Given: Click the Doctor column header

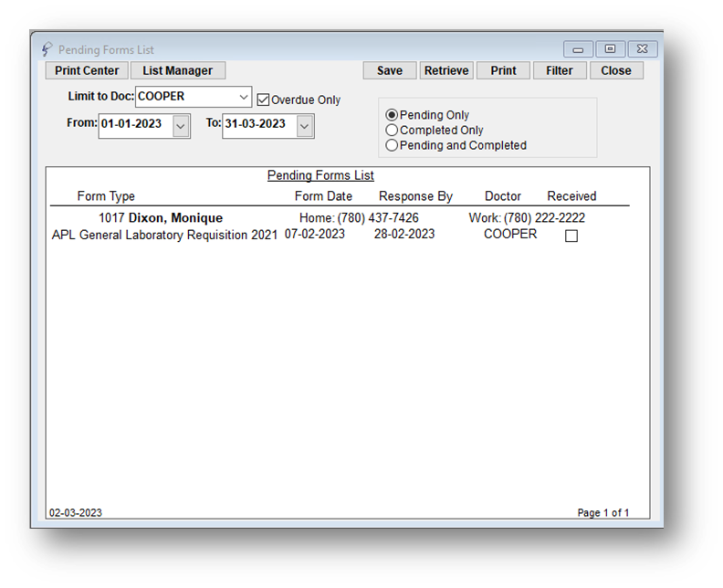Looking at the screenshot, I should pos(503,196).
